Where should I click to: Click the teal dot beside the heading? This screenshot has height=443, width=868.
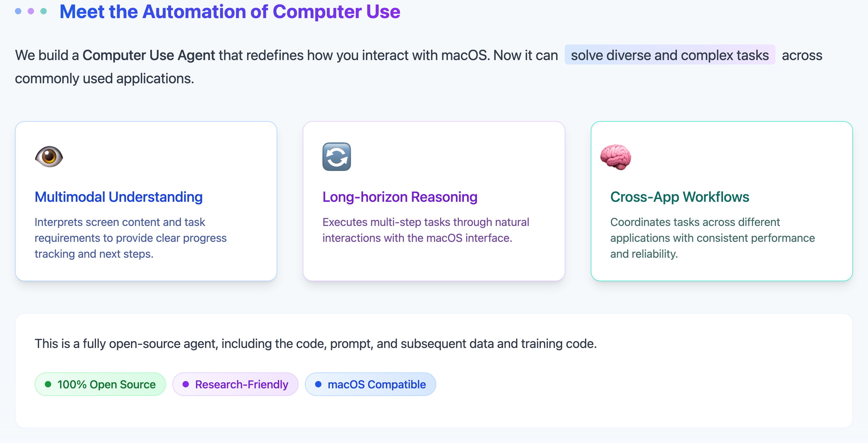[44, 11]
